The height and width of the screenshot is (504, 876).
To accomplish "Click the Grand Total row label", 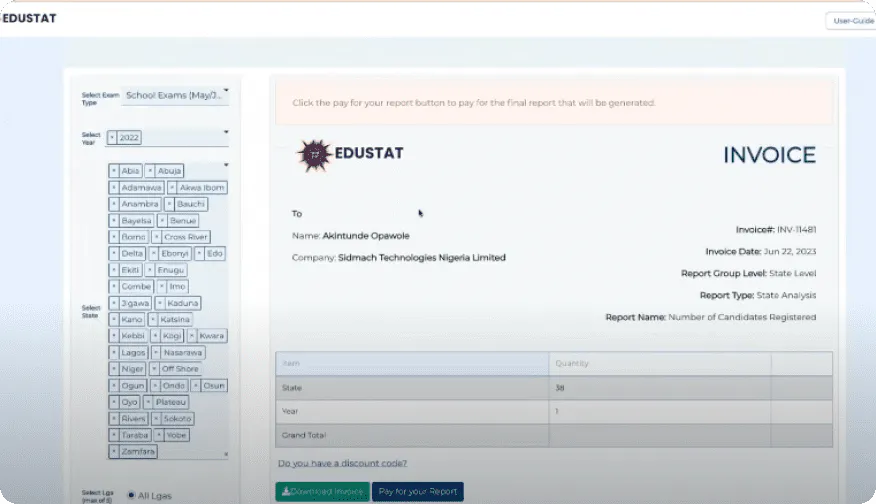I will click(303, 435).
